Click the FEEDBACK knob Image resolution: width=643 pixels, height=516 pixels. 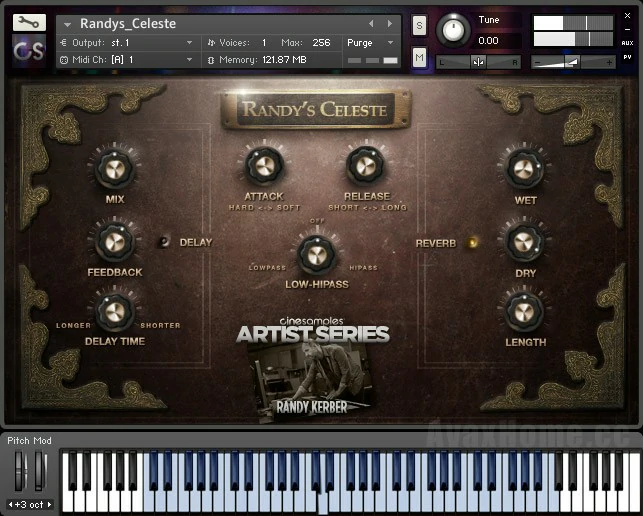coord(115,242)
